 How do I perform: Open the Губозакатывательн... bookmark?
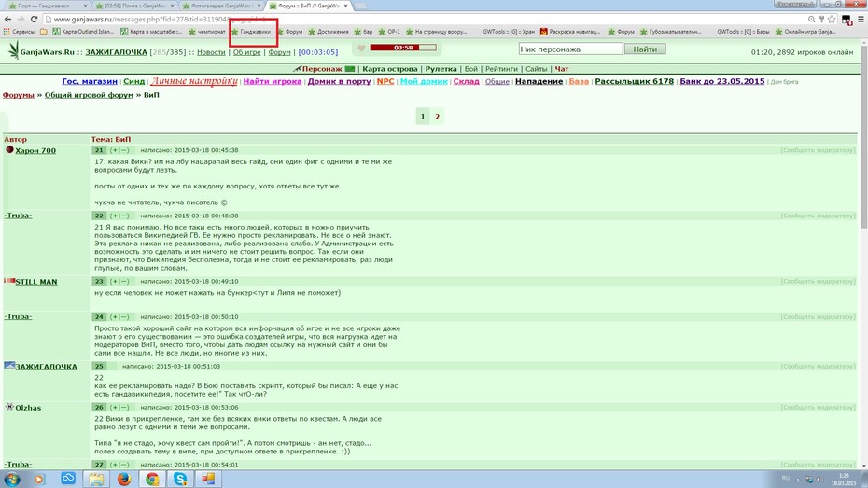tap(670, 32)
